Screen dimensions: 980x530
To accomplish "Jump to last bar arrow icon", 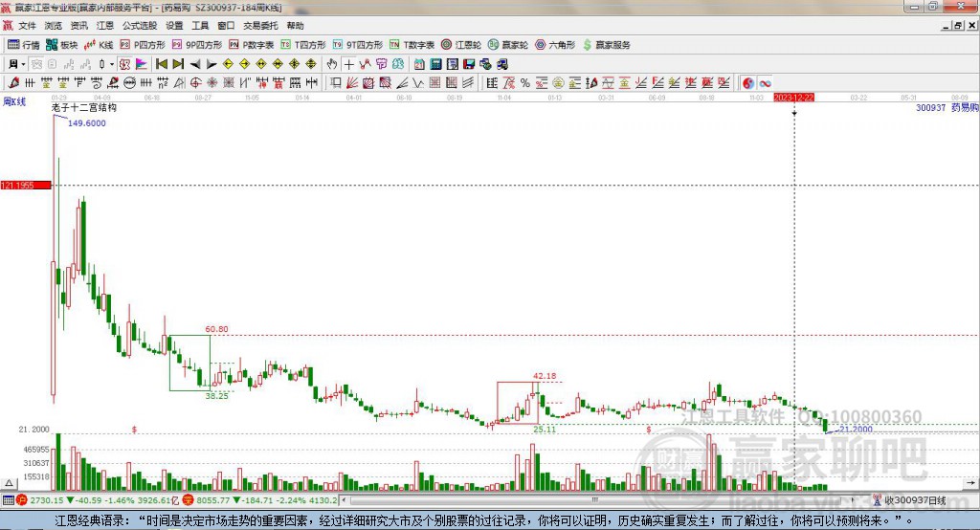I will pyautogui.click(x=178, y=64).
